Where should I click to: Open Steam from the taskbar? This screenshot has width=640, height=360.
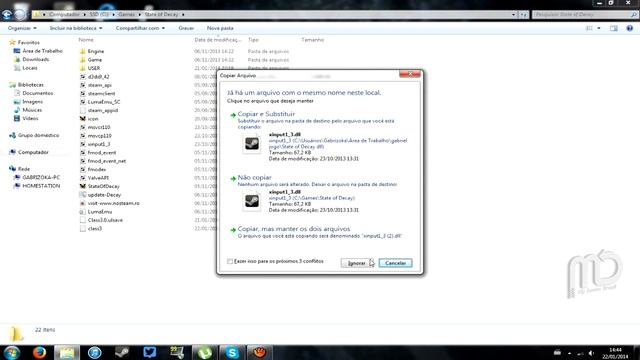click(x=122, y=352)
